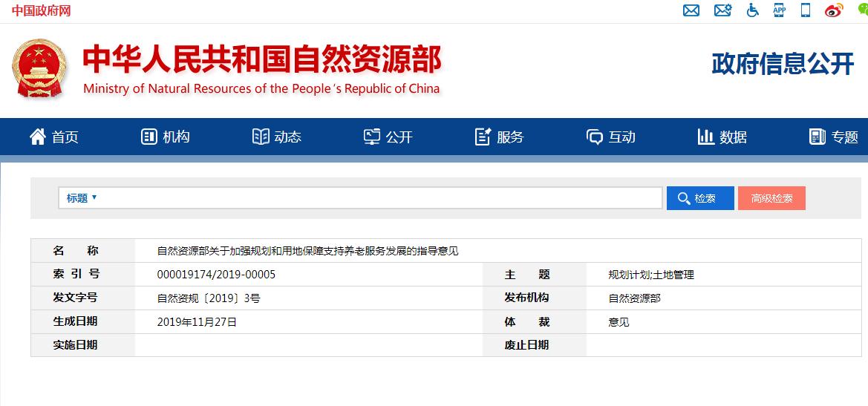Screen dimensions: 868x406
Task: Open the 数据 menu item
Action: [x=734, y=137]
